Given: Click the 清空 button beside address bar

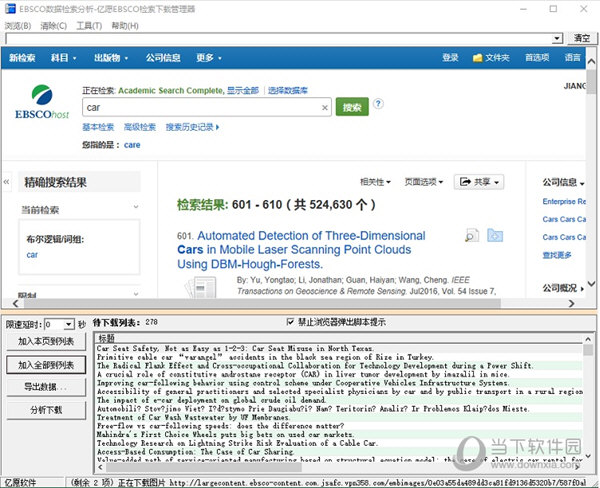Looking at the screenshot, I should click(x=582, y=38).
